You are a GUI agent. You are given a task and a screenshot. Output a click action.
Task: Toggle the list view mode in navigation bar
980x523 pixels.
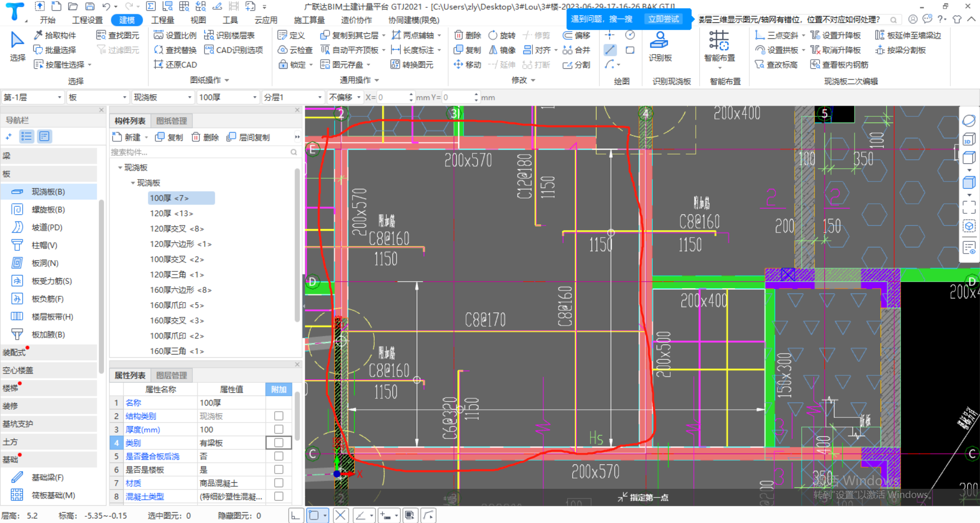[x=27, y=136]
